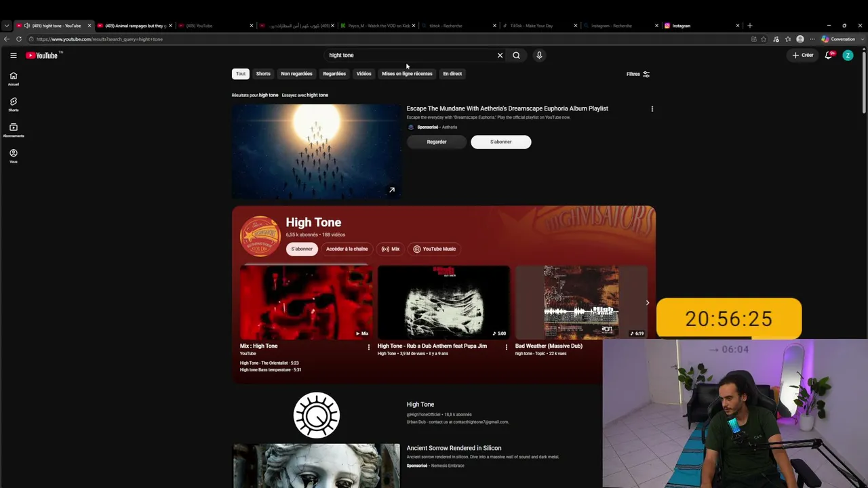This screenshot has height=488, width=868.
Task: Open Shorts in the left sidebar
Action: pyautogui.click(x=14, y=104)
